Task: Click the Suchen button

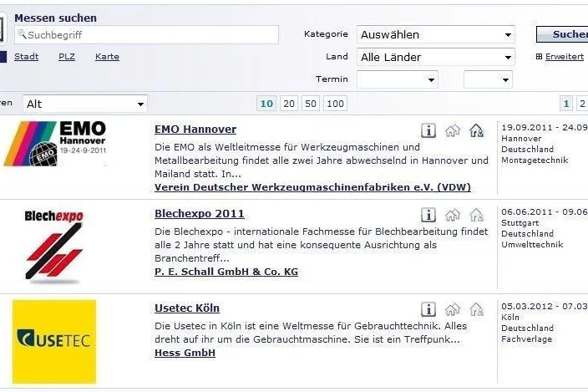Action: [562, 34]
